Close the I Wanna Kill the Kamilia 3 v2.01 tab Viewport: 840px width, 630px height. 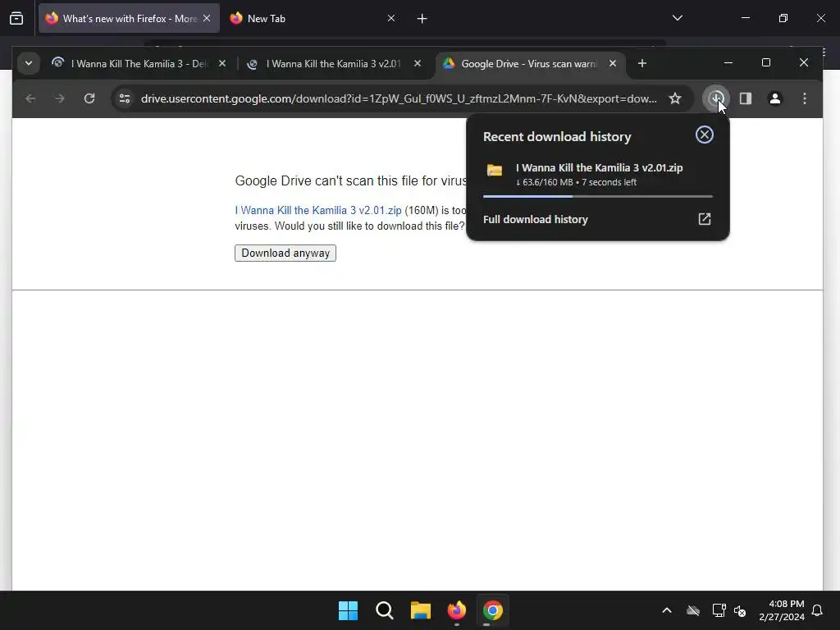tap(418, 64)
